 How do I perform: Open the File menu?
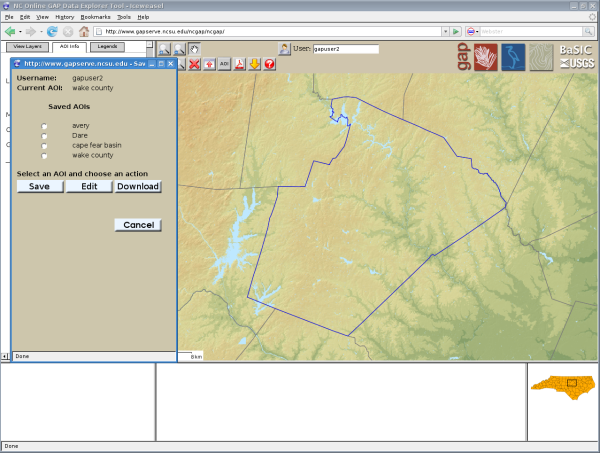9,17
